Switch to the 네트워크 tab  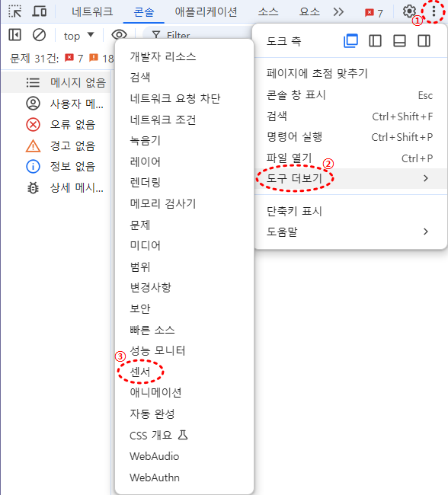tap(92, 11)
